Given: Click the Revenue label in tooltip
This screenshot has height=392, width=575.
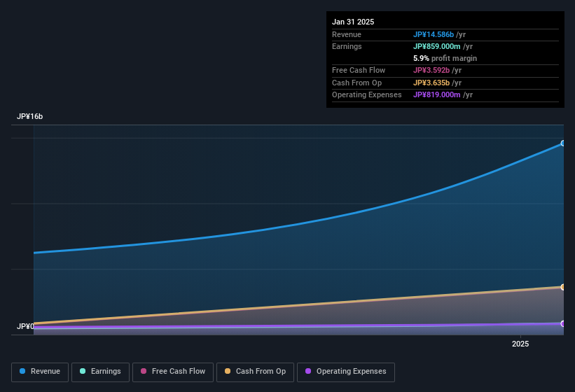Looking at the screenshot, I should 347,34.
